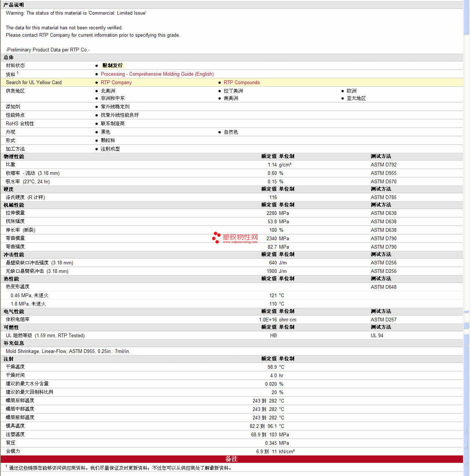Click the '68.9 到 103' injection pressure range
The image size is (470, 476).
click(264, 435)
